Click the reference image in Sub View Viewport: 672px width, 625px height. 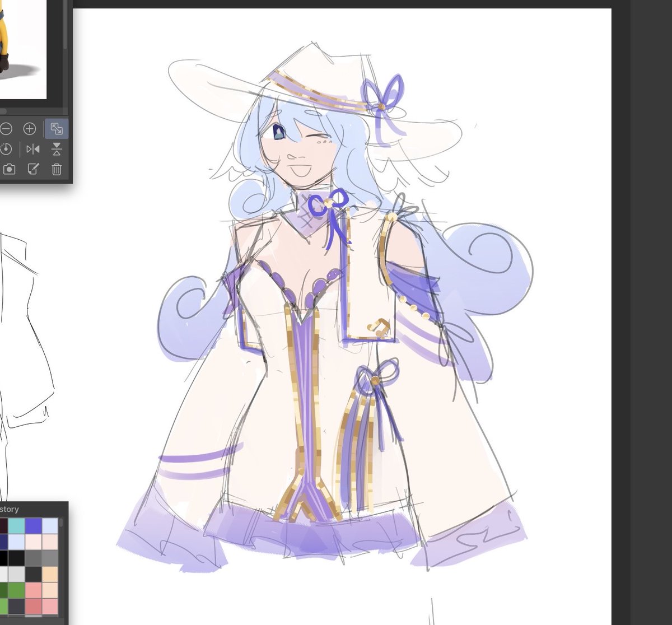(22, 49)
